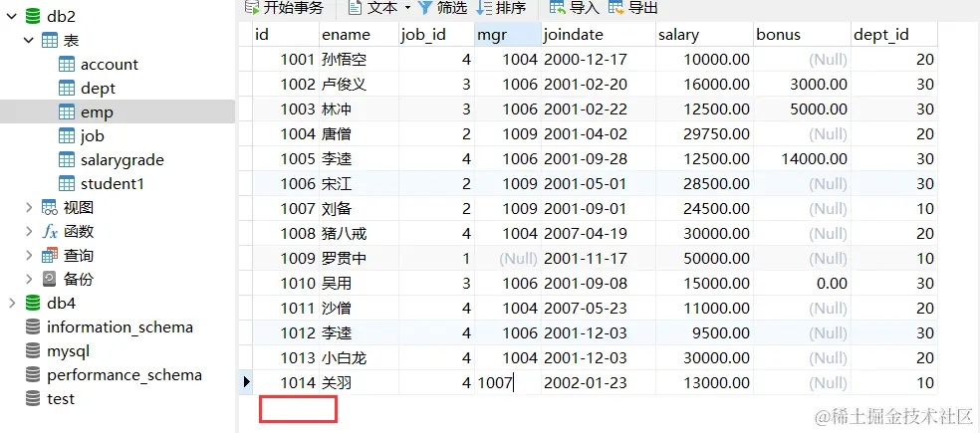The image size is (980, 433).
Task: Click the salary column header
Action: 704,35
